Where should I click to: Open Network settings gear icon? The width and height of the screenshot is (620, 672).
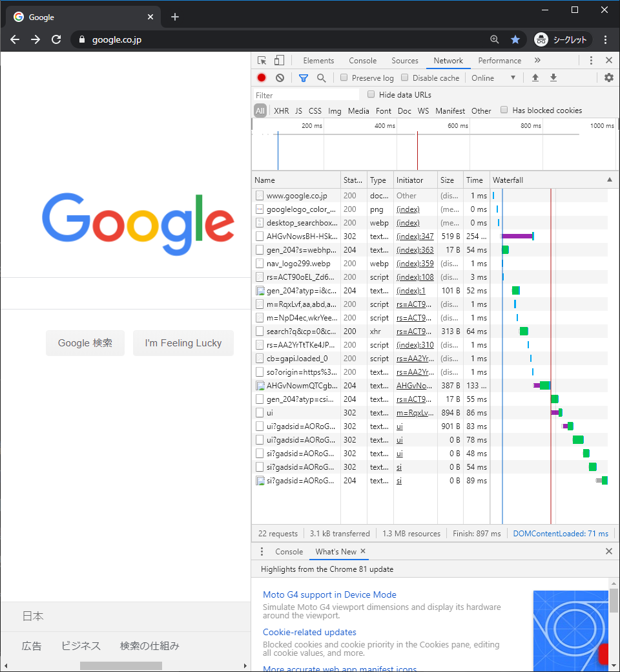click(x=609, y=78)
